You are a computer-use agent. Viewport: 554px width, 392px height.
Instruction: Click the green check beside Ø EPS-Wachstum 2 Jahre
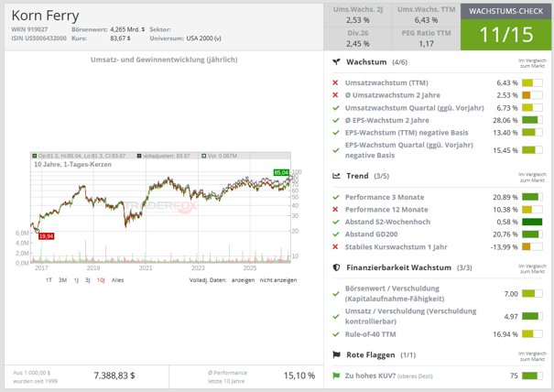click(336, 120)
